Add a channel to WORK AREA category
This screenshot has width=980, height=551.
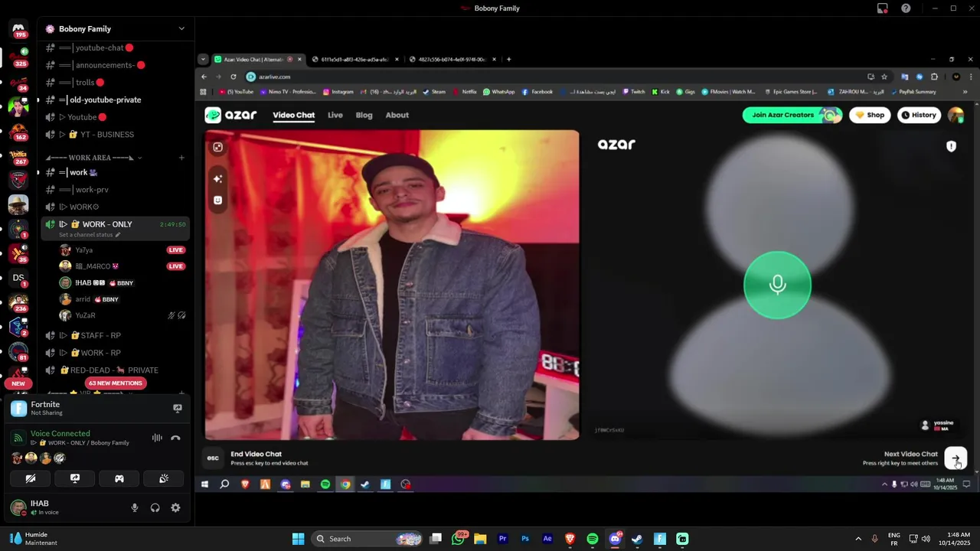click(181, 158)
